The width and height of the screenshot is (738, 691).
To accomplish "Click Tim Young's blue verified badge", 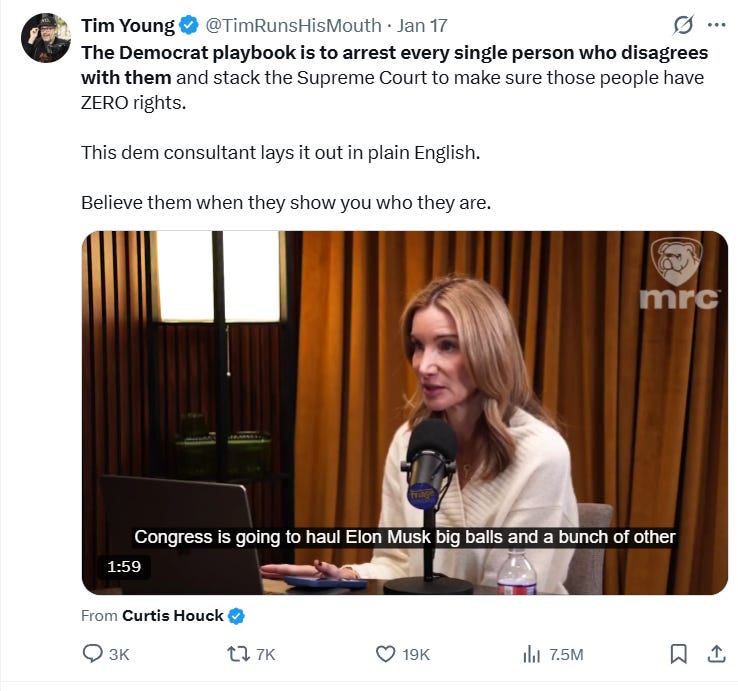I will [x=189, y=25].
